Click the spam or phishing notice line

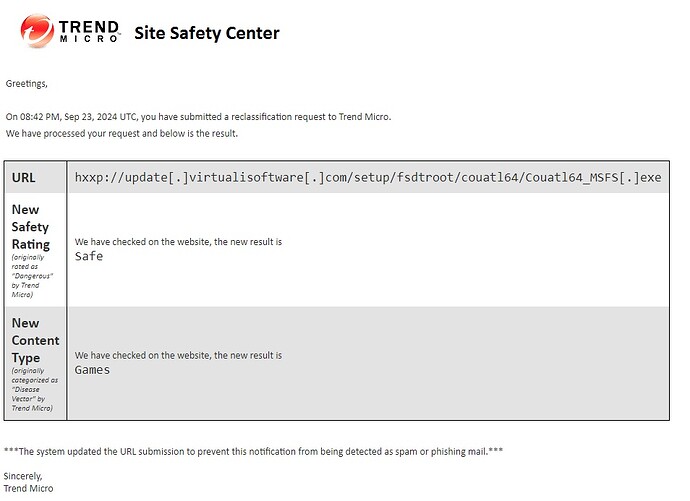253,451
